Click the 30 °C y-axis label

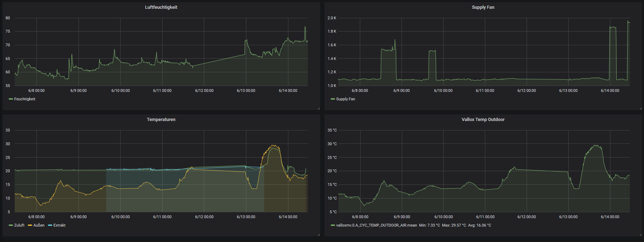pyautogui.click(x=332, y=144)
